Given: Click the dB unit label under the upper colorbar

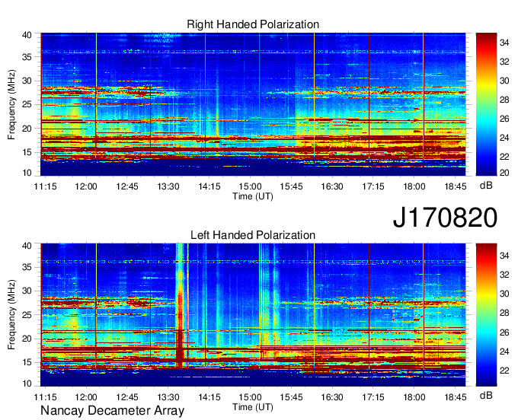Looking at the screenshot, I should click(x=486, y=186).
